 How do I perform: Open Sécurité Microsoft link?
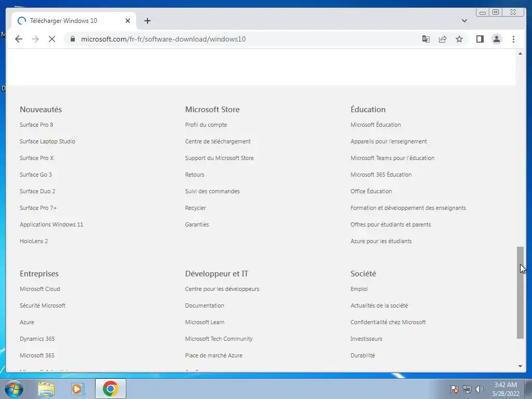tap(43, 305)
